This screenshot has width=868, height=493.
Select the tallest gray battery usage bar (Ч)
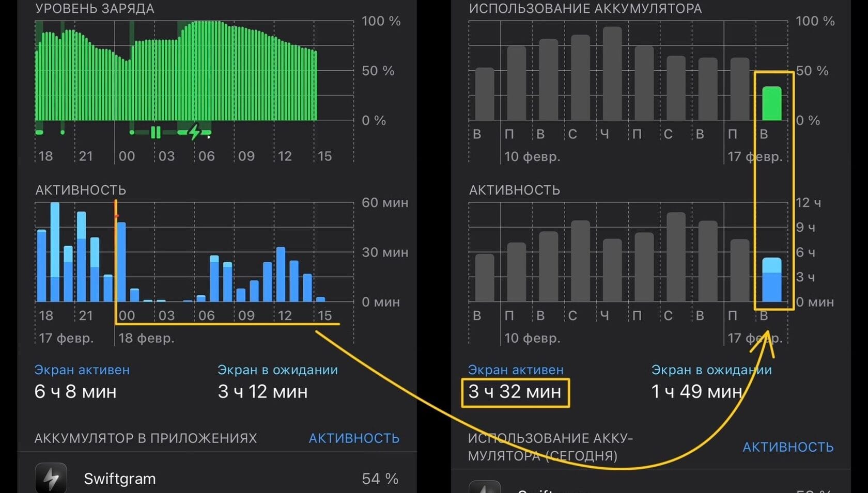612,73
